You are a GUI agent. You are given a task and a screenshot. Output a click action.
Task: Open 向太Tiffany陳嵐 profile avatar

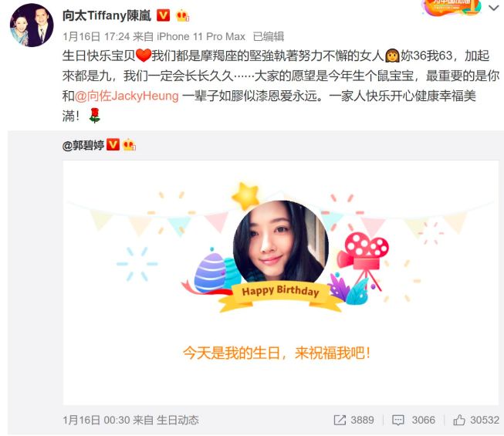coord(32,25)
